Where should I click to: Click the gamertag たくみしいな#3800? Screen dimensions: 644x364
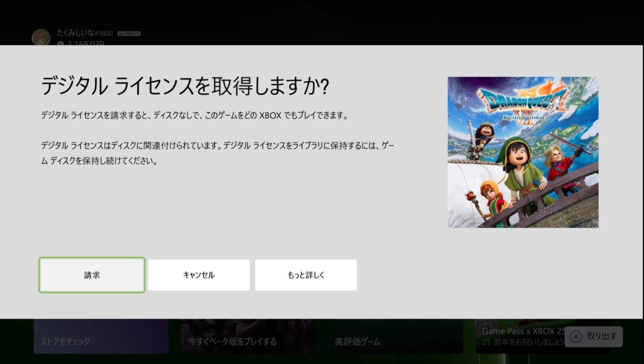(84, 33)
